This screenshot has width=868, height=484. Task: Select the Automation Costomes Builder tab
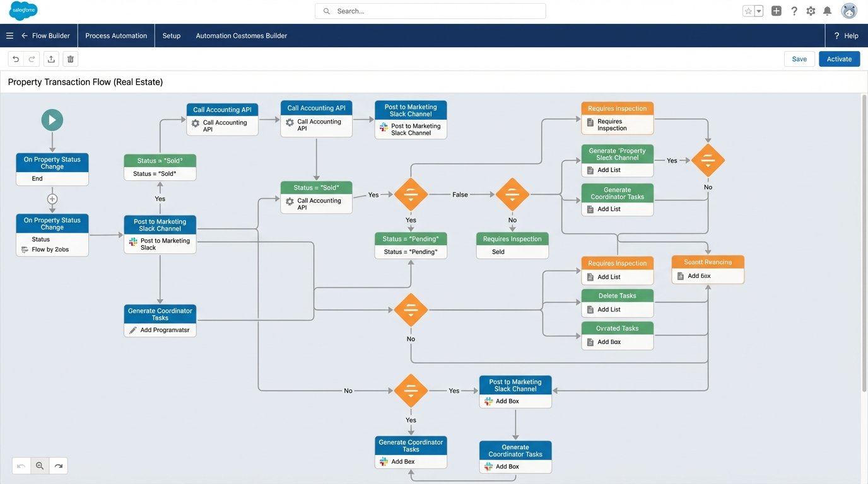(241, 35)
